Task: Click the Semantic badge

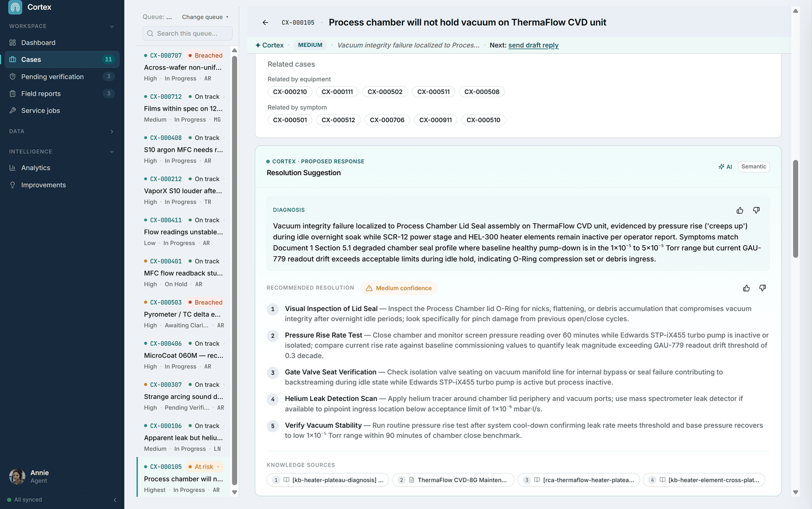Action: tap(754, 166)
